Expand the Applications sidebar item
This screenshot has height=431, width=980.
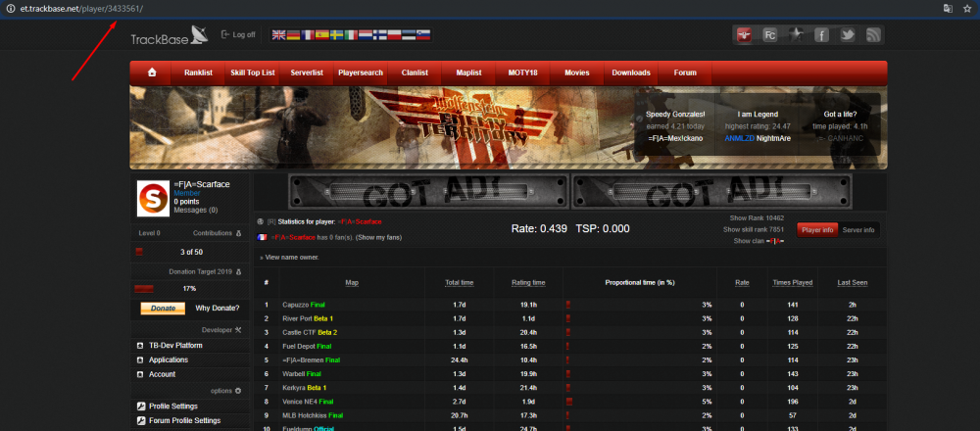[x=190, y=359]
